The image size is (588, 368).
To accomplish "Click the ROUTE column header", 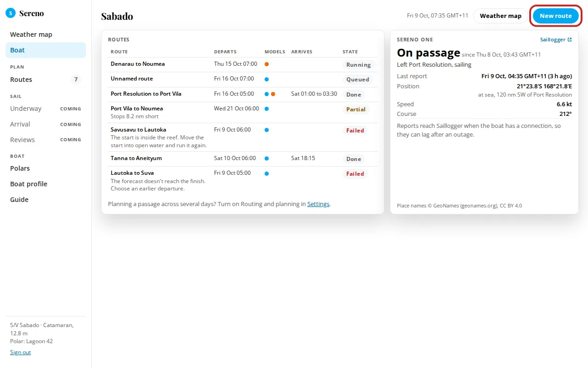I will (x=119, y=52).
